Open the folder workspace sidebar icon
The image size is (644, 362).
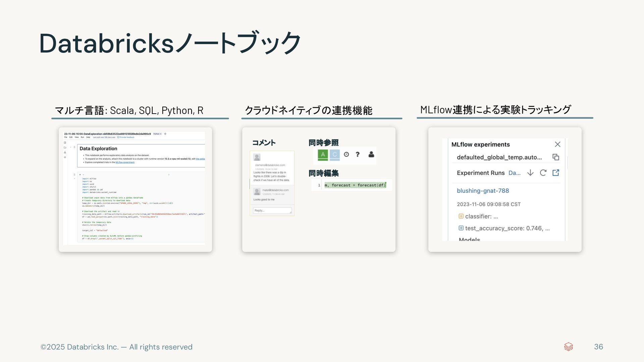(65, 147)
